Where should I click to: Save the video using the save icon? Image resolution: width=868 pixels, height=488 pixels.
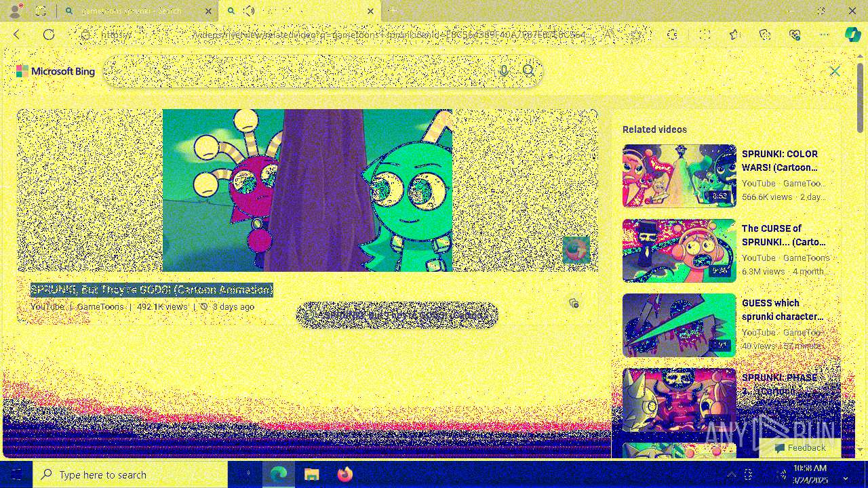point(574,303)
